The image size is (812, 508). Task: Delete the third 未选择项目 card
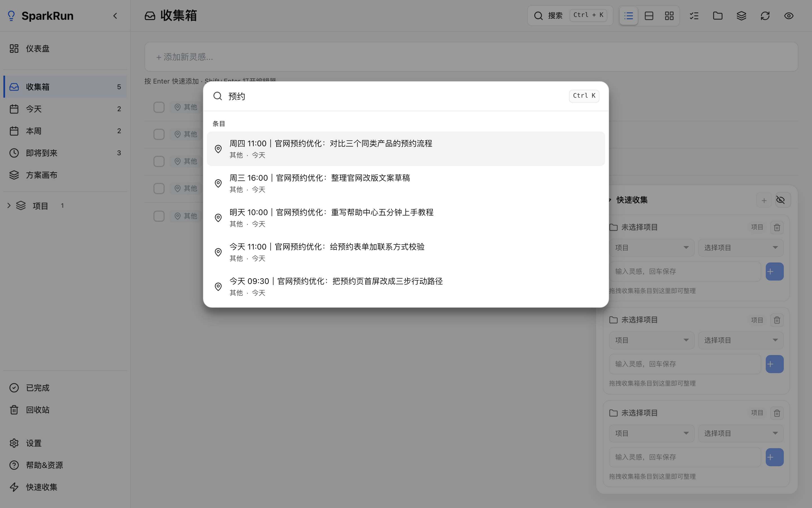coord(777,413)
